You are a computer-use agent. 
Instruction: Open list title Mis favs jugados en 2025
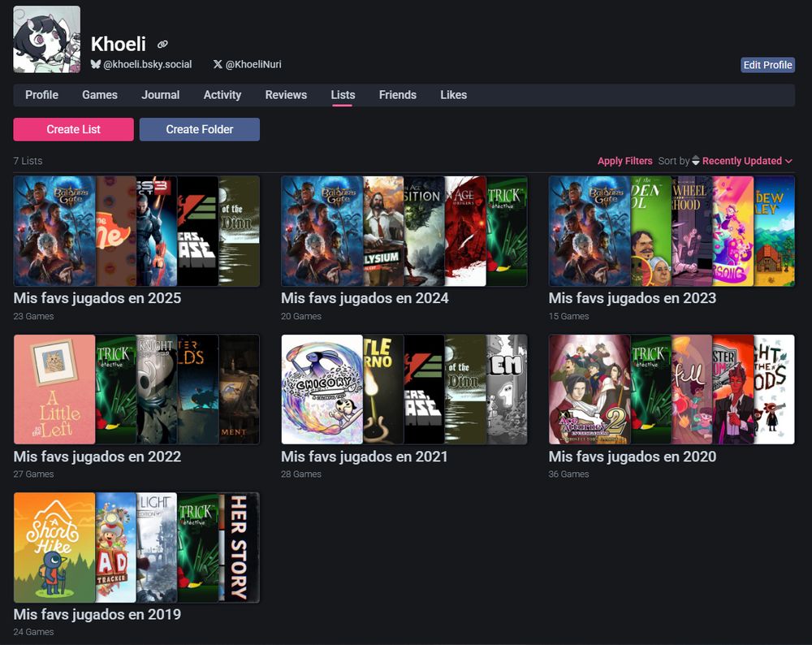pos(97,298)
